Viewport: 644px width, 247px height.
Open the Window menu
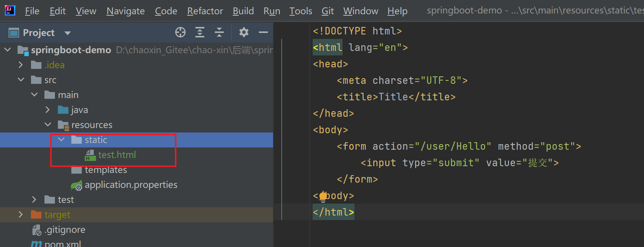[x=361, y=11]
